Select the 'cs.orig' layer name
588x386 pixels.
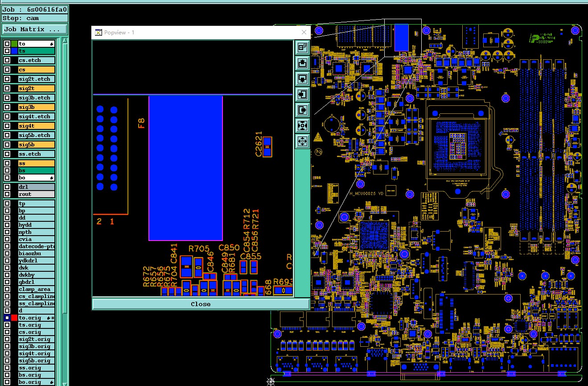[x=37, y=332]
